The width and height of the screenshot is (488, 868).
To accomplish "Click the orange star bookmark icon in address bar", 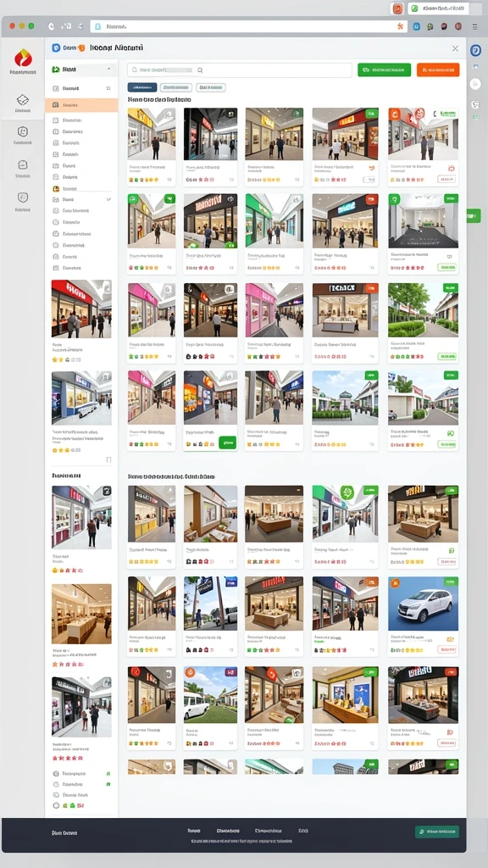I will (x=400, y=26).
